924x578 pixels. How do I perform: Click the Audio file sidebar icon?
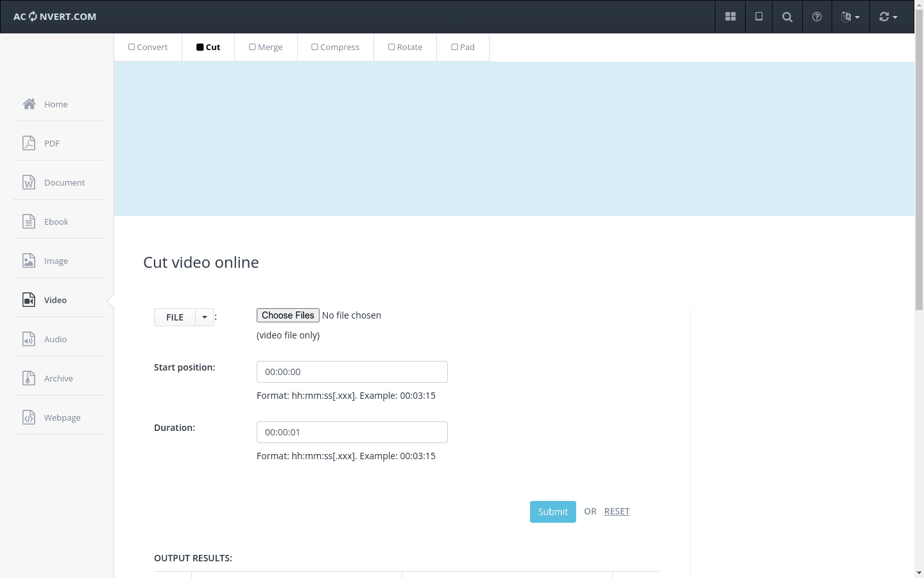tap(29, 339)
